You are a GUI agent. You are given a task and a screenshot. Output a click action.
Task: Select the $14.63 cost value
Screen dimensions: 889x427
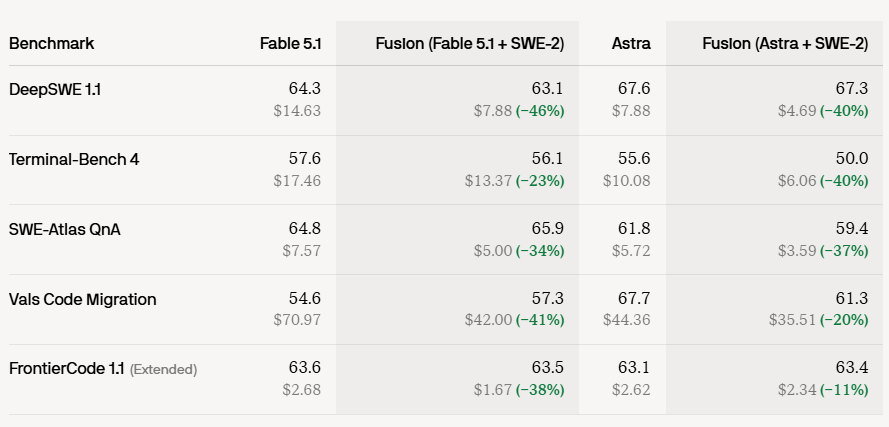coord(297,111)
